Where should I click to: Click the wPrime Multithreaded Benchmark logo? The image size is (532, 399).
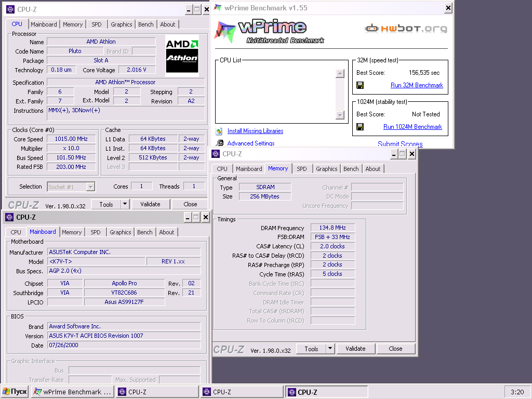pos(269,31)
